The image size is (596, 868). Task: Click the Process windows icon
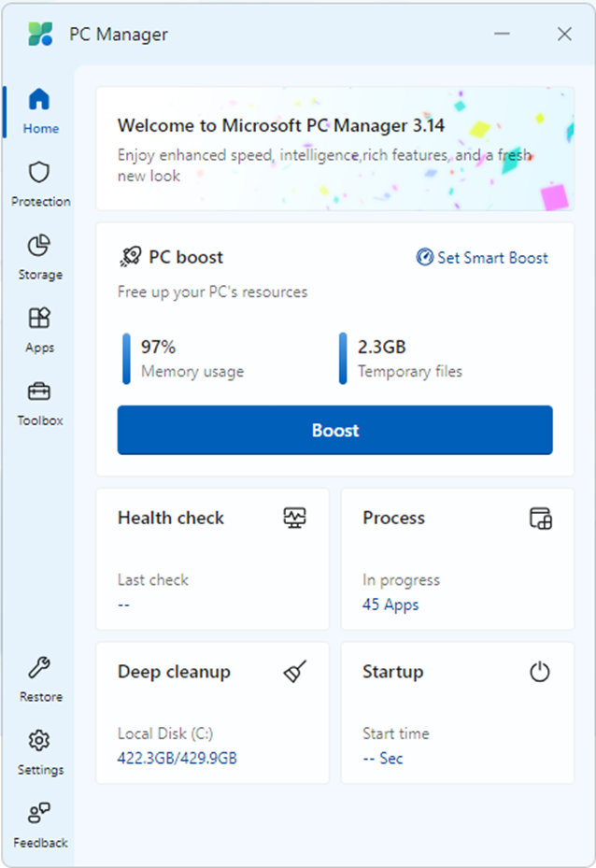pyautogui.click(x=541, y=519)
